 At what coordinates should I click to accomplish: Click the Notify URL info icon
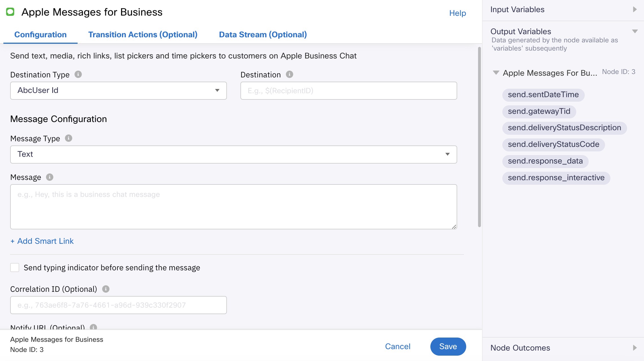93,327
